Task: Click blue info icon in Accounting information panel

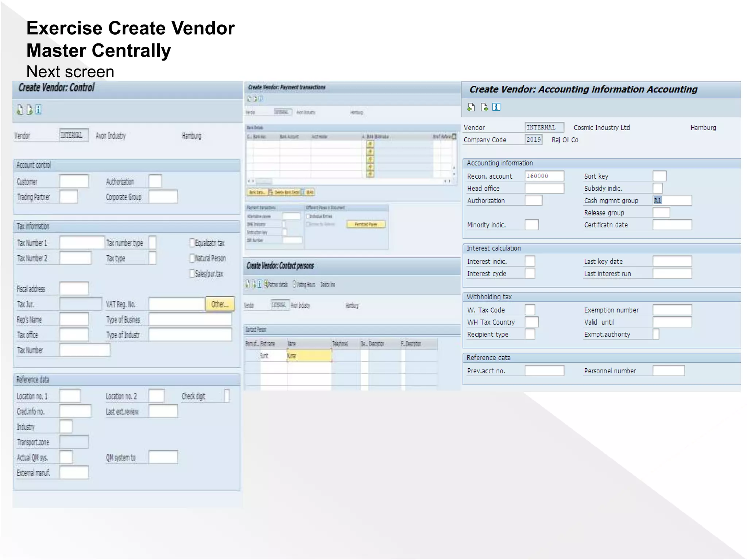Action: [x=496, y=107]
